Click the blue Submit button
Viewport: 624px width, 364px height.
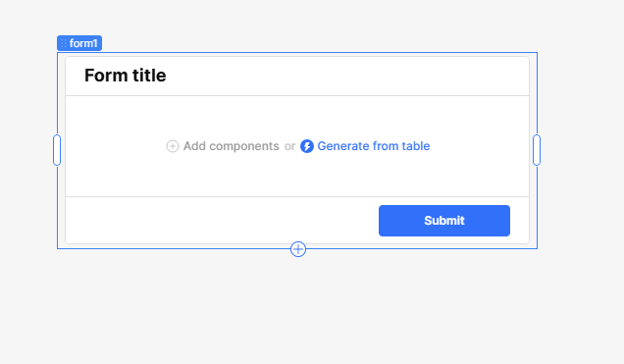444,221
